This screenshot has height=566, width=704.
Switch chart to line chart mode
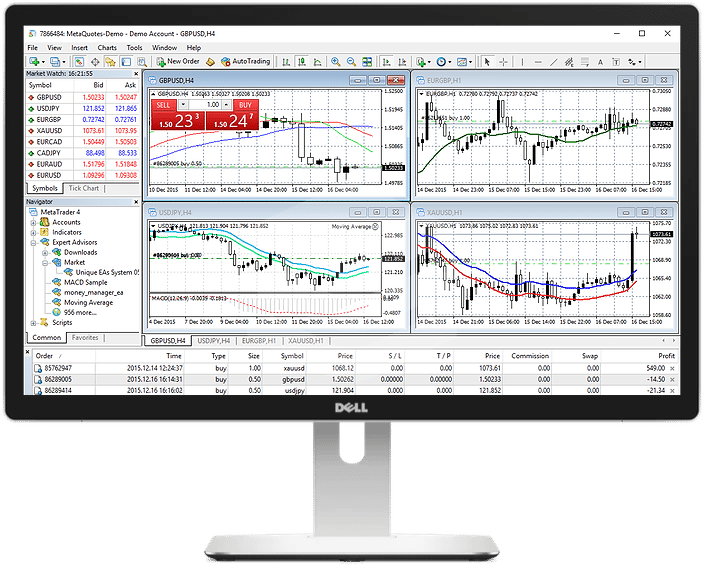317,61
